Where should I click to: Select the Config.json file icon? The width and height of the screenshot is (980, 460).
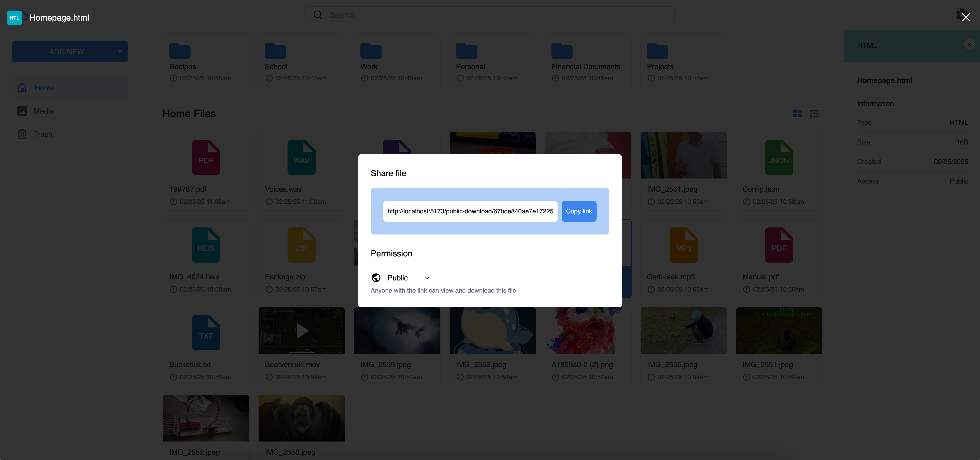779,157
